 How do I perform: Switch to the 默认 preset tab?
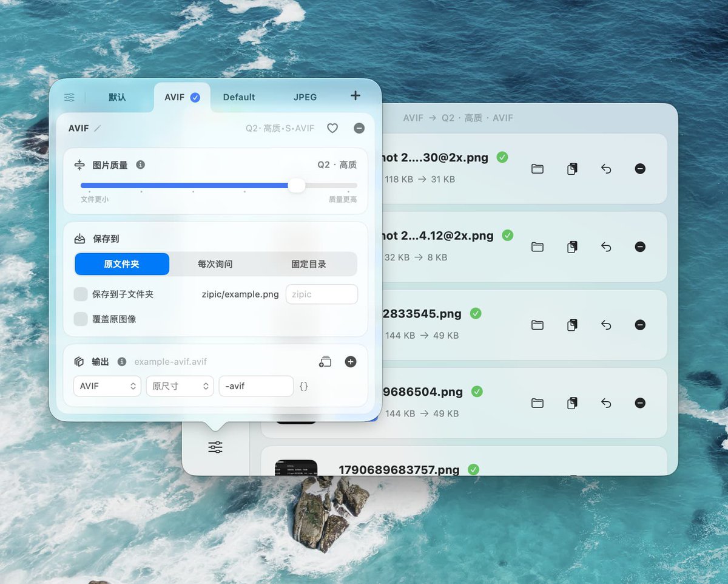point(118,97)
